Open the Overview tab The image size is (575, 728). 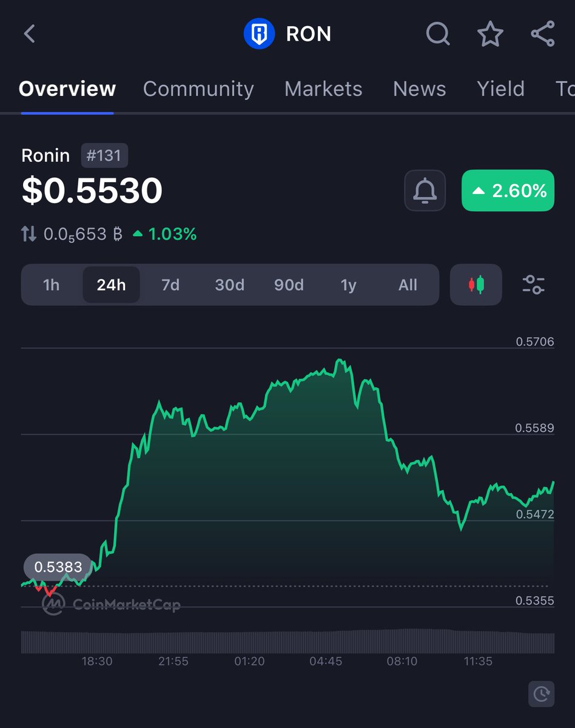67,89
